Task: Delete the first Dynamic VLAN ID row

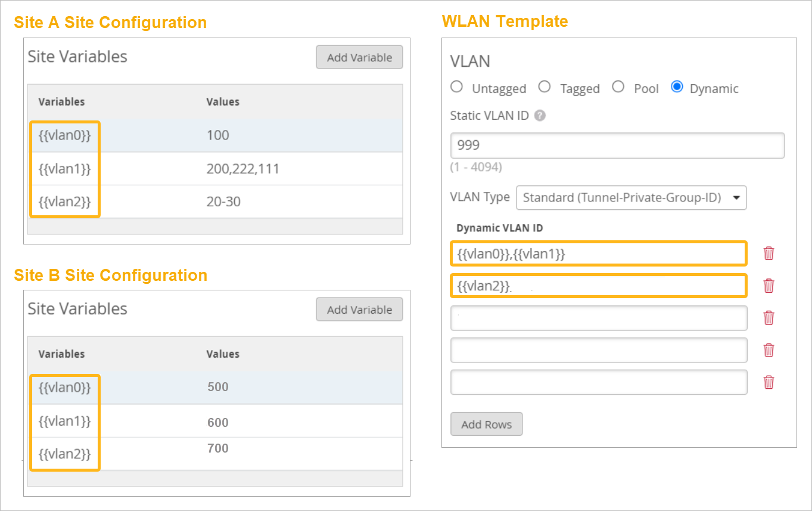Action: click(769, 253)
